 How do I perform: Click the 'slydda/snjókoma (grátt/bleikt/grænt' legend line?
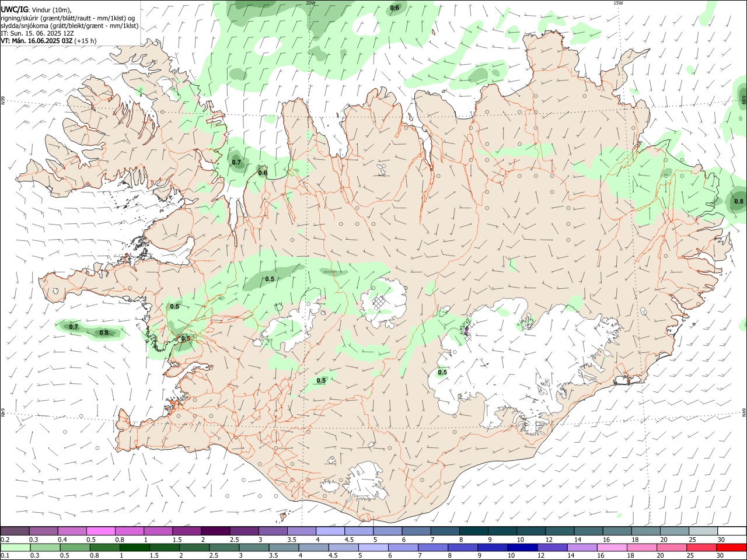(x=69, y=26)
